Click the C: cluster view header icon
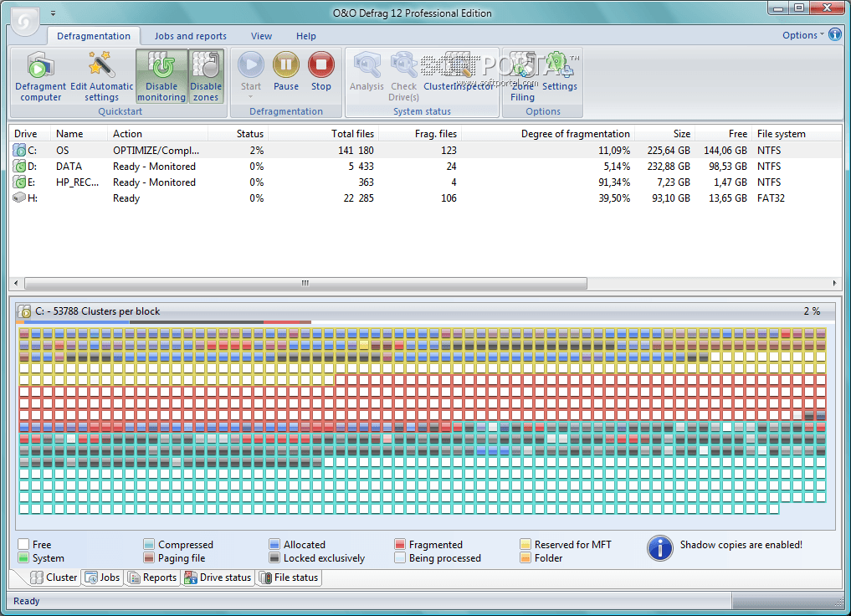The image size is (851, 616). [x=24, y=311]
